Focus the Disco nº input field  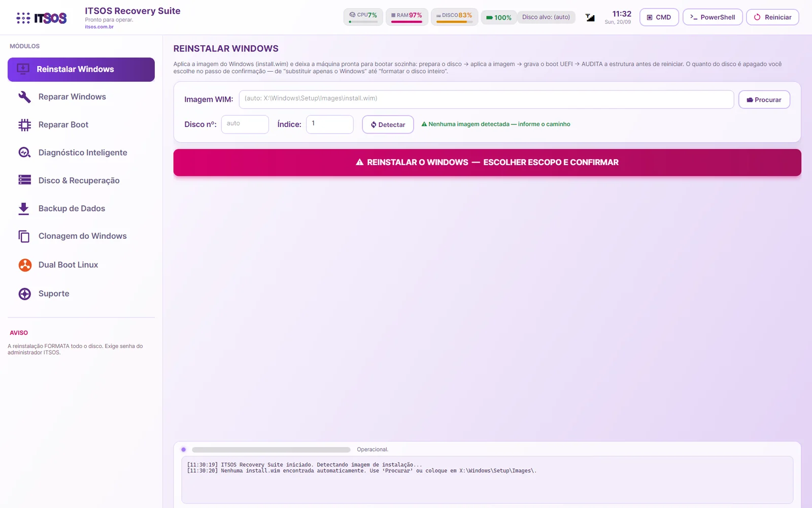245,124
